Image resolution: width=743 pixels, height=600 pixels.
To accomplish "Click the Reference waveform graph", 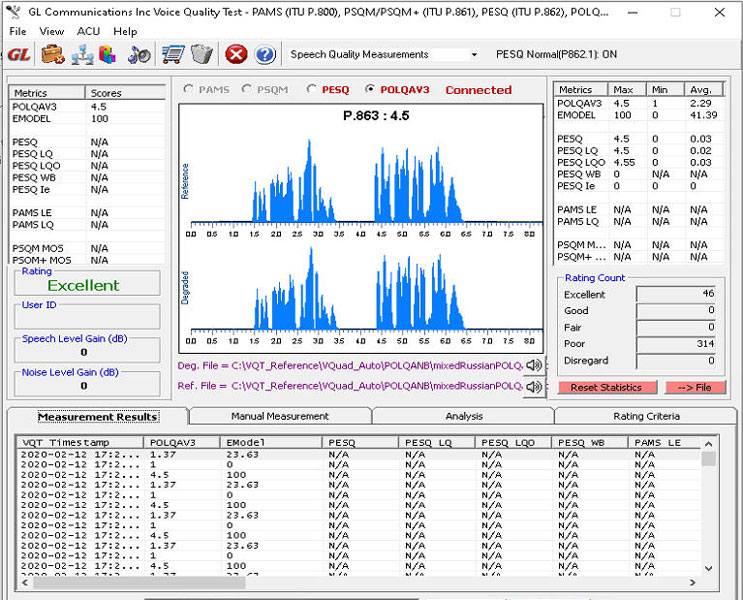I will pos(366,180).
